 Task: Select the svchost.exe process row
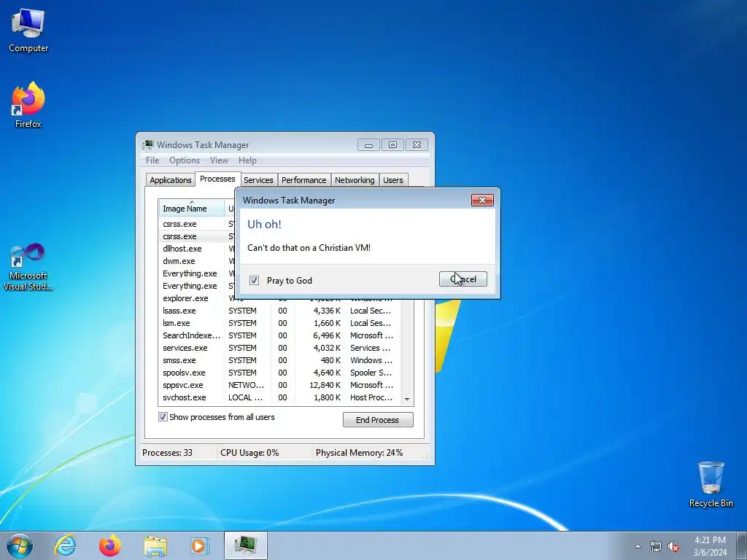pyautogui.click(x=280, y=397)
